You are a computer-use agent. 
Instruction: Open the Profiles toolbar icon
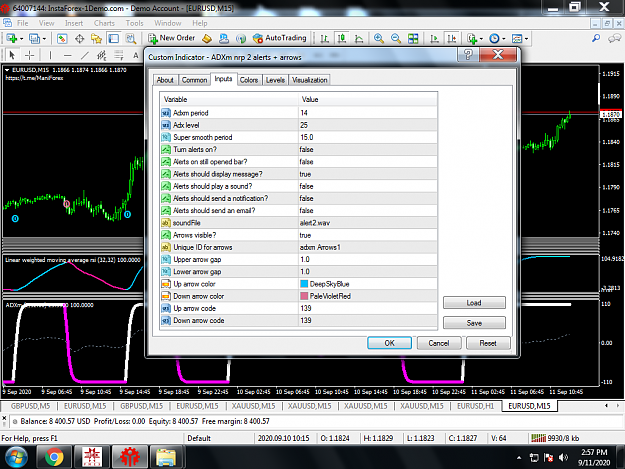34,39
